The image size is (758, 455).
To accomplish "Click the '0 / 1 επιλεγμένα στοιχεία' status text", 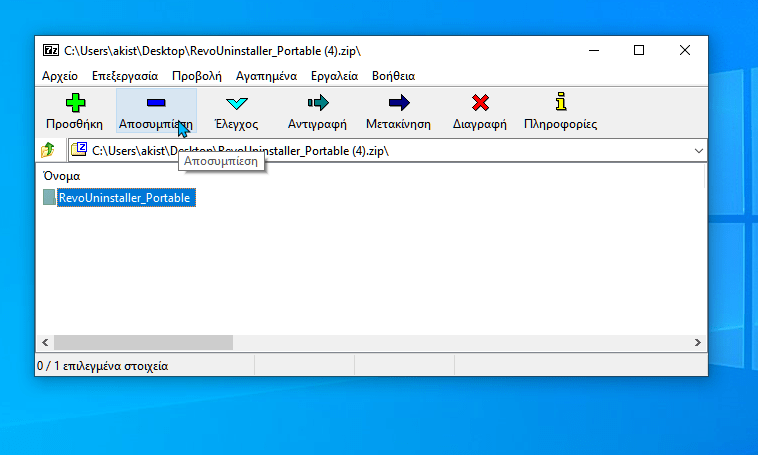I will [x=102, y=366].
